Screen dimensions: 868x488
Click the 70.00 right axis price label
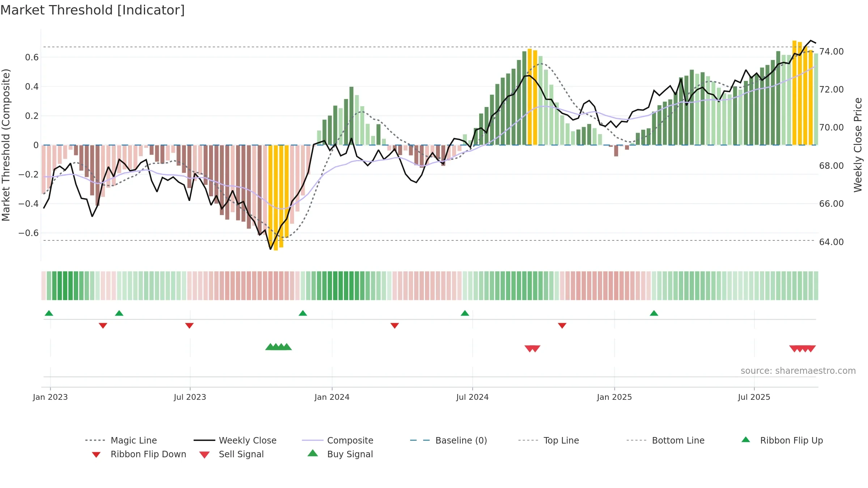(831, 127)
